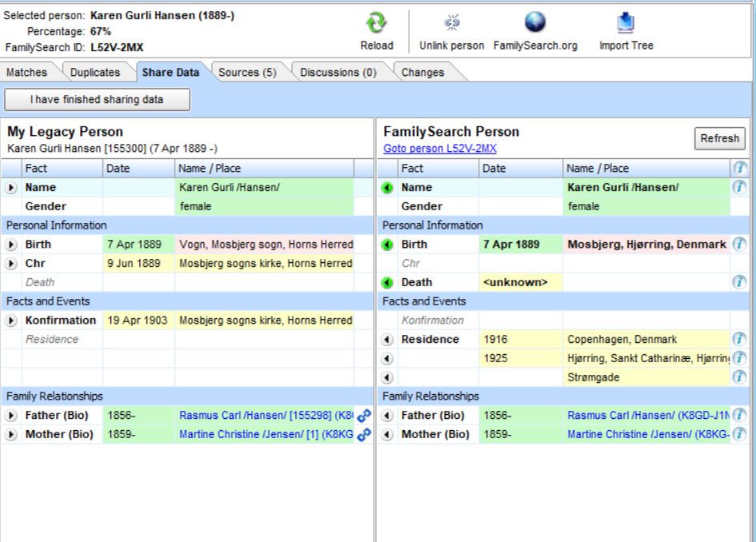Image resolution: width=756 pixels, height=542 pixels.
Task: Open info icon for Residence 1925 Hjørring
Action: coord(740,358)
